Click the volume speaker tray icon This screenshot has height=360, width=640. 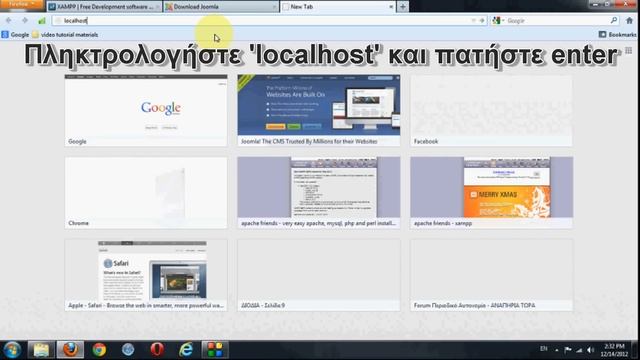click(591, 350)
